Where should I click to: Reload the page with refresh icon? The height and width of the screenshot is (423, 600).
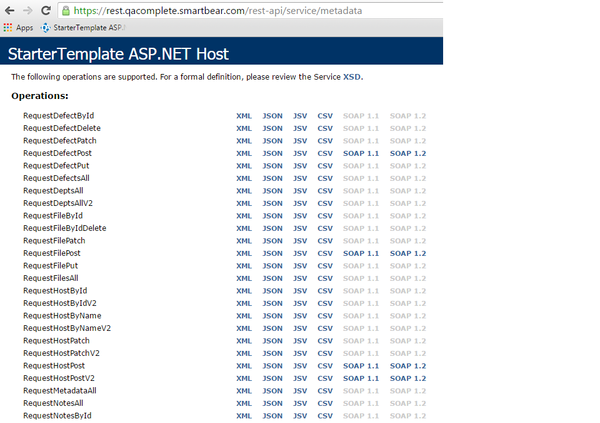46,11
